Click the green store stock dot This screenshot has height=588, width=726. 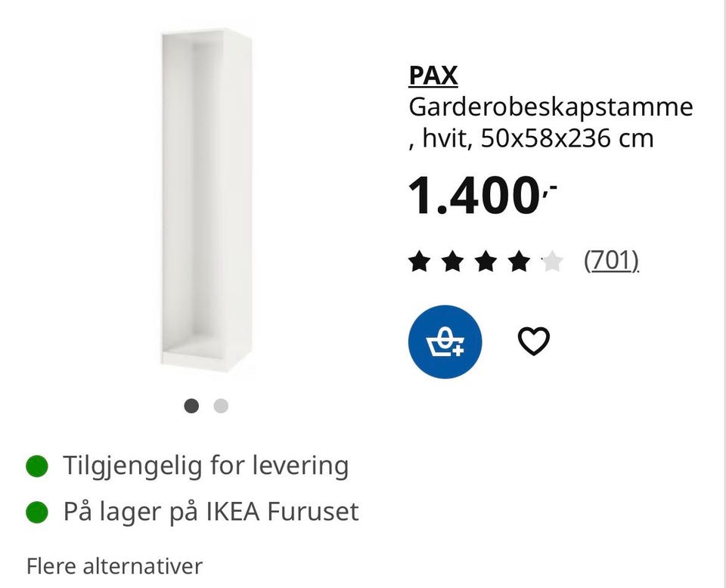pyautogui.click(x=37, y=512)
